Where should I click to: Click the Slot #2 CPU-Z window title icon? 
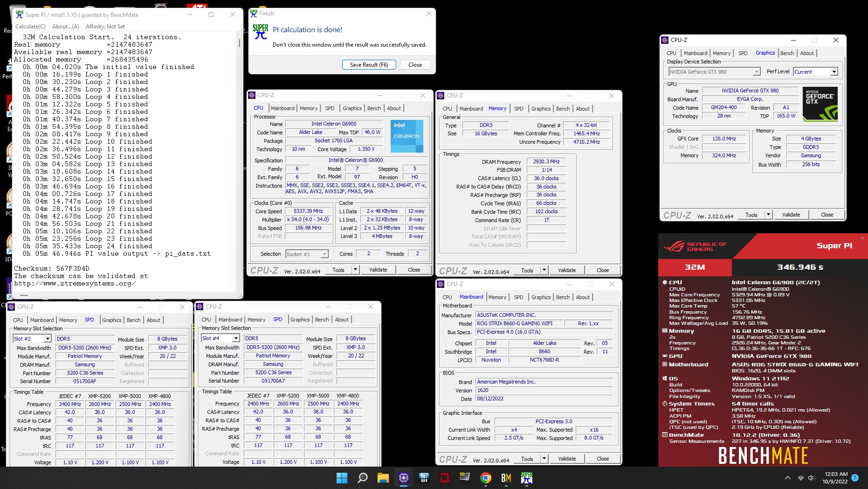pyautogui.click(x=12, y=307)
